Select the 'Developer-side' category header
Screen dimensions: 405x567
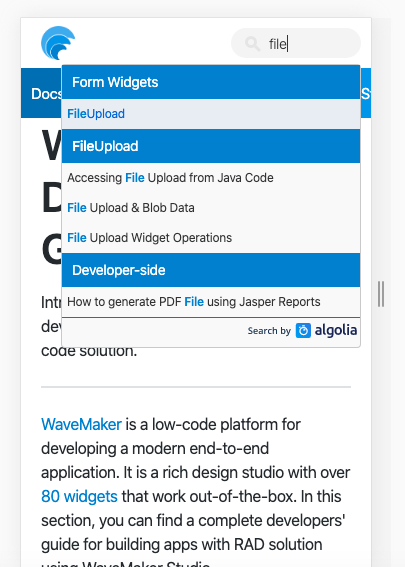pyautogui.click(x=211, y=270)
